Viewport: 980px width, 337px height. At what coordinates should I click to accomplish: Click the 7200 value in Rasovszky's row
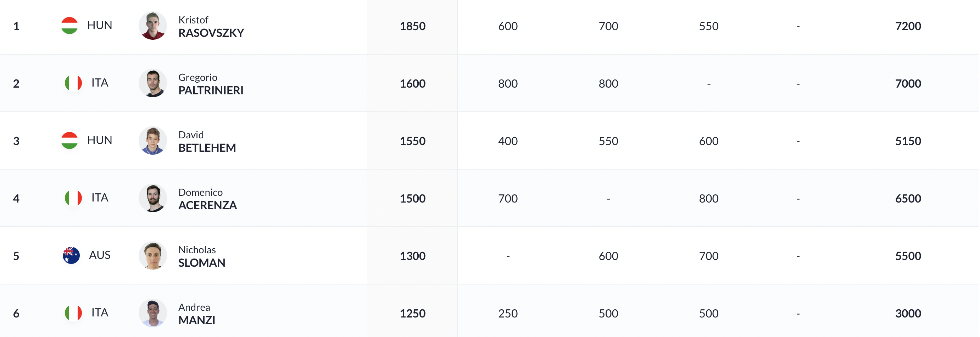pyautogui.click(x=908, y=26)
